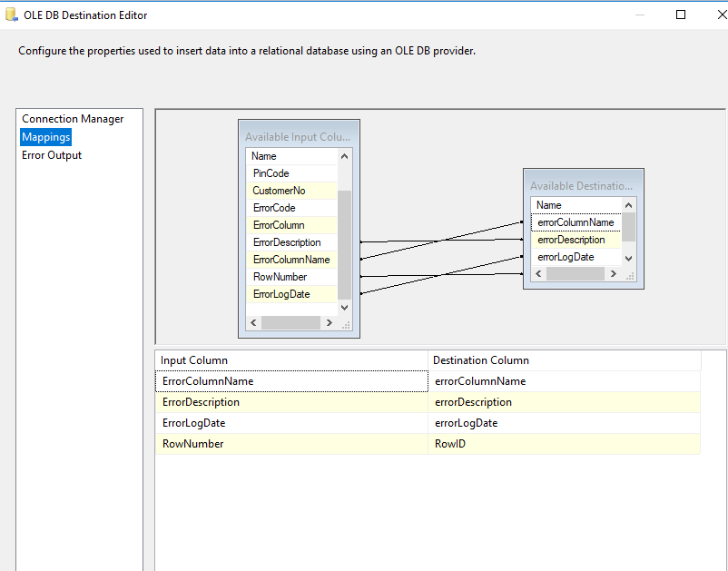This screenshot has width=728, height=571.
Task: Open Destination Column dropdown showing RowID
Action: click(563, 444)
